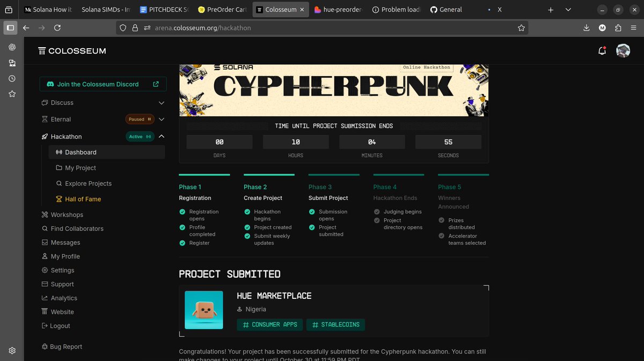Image resolution: width=644 pixels, height=361 pixels.
Task: Click the Registration opens checkmark
Action: coord(182,212)
